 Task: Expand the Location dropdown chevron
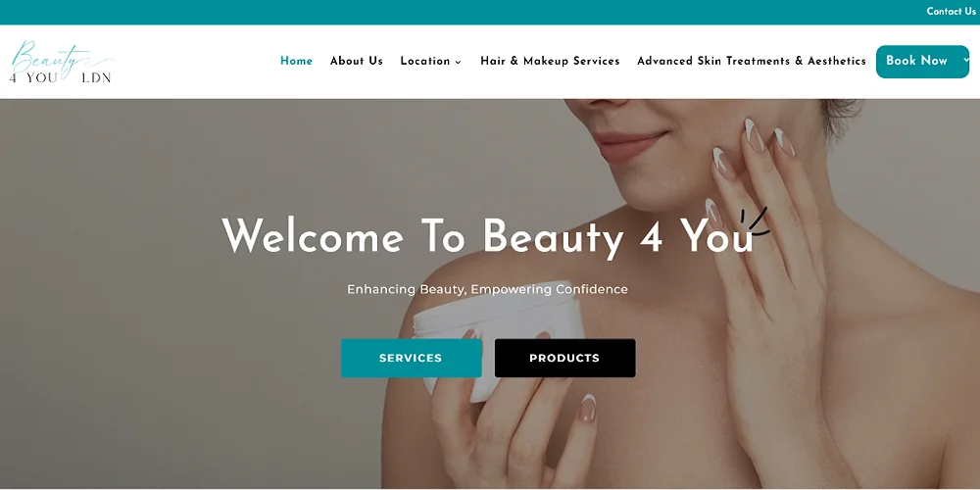pos(458,62)
